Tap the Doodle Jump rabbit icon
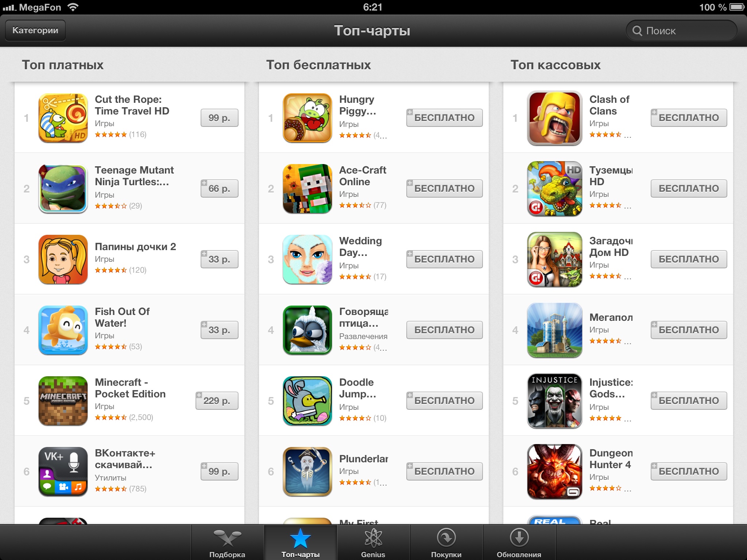This screenshot has width=747, height=560. (x=307, y=401)
